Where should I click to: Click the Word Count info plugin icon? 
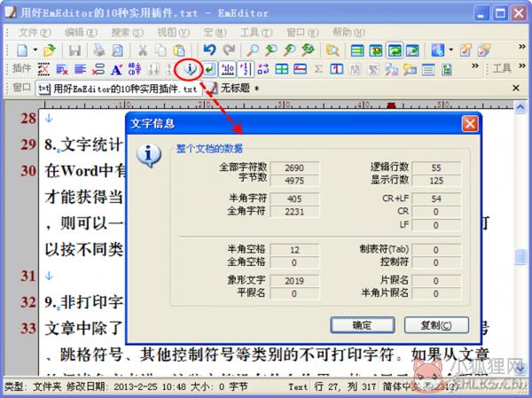(x=190, y=69)
